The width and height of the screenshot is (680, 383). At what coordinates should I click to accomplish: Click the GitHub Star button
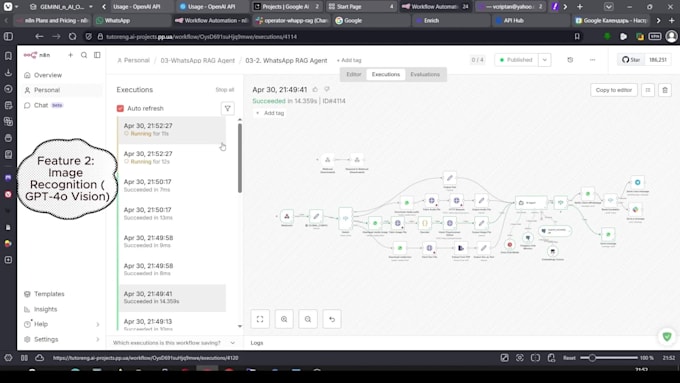point(631,60)
